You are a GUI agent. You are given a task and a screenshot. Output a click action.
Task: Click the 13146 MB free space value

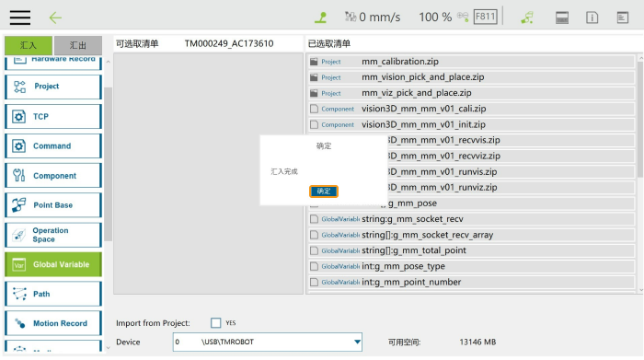(x=477, y=342)
